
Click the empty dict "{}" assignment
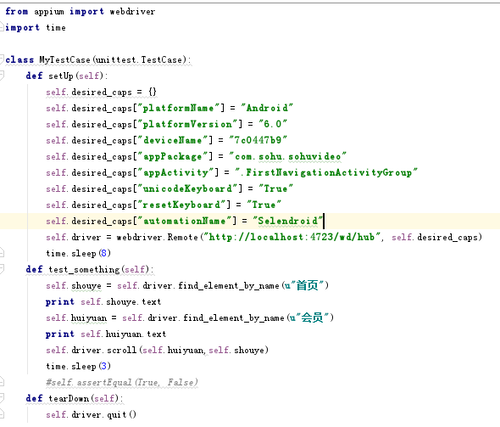[x=152, y=92]
